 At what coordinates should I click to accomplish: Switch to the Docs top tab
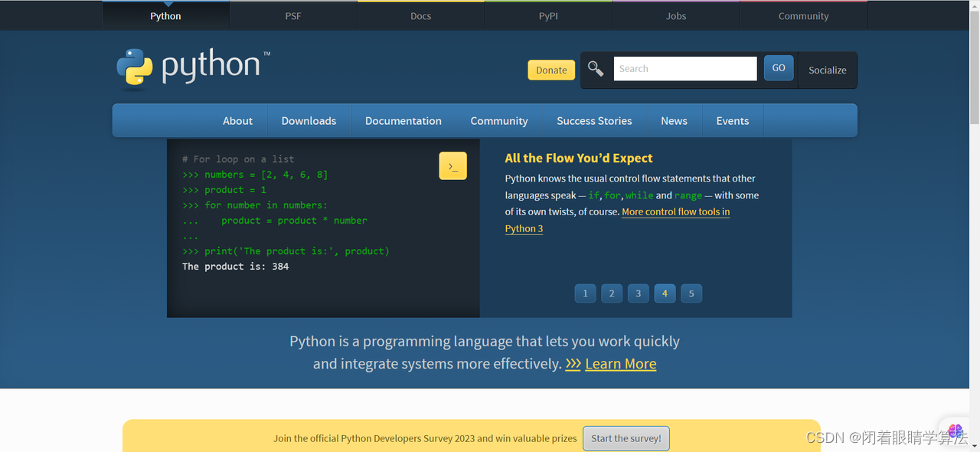click(x=420, y=15)
